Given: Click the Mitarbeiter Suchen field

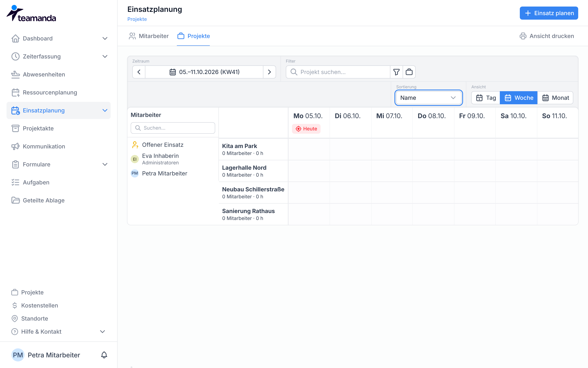Looking at the screenshot, I should point(173,128).
